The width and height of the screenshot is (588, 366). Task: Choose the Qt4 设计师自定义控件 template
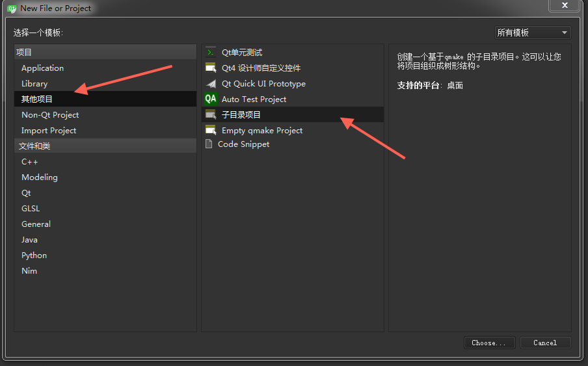coord(293,68)
